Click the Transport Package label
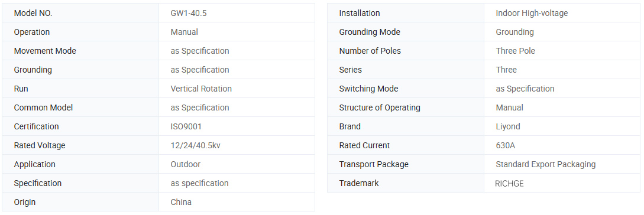The width and height of the screenshot is (644, 215). 374,164
